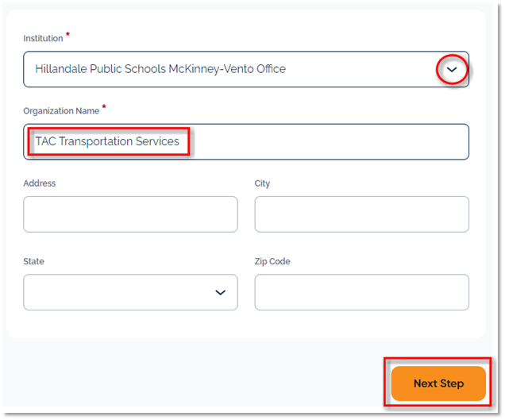Select the City text box
This screenshot has width=505, height=420.
click(x=361, y=214)
